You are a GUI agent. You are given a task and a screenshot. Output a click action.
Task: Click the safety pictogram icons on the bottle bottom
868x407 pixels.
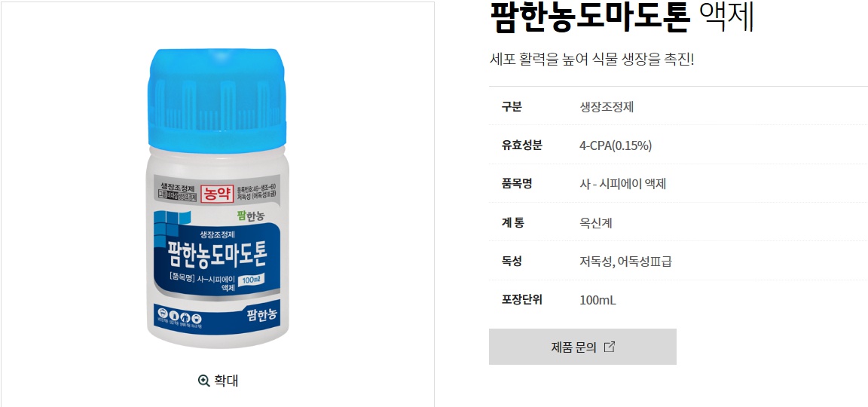(x=179, y=318)
